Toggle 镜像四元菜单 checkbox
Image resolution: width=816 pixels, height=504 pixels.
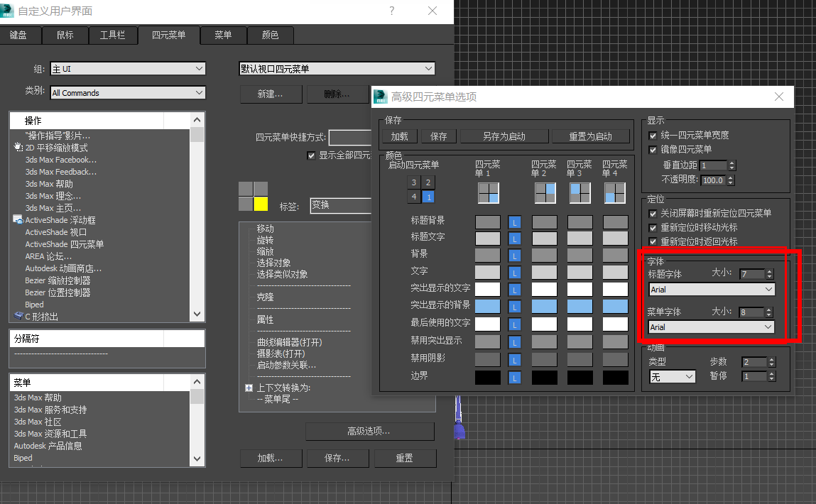tap(653, 150)
